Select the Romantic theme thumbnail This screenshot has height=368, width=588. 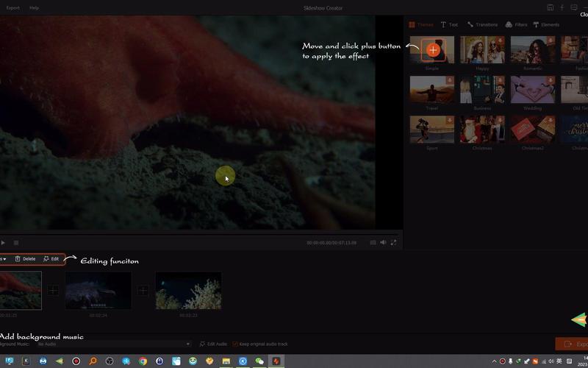click(532, 49)
